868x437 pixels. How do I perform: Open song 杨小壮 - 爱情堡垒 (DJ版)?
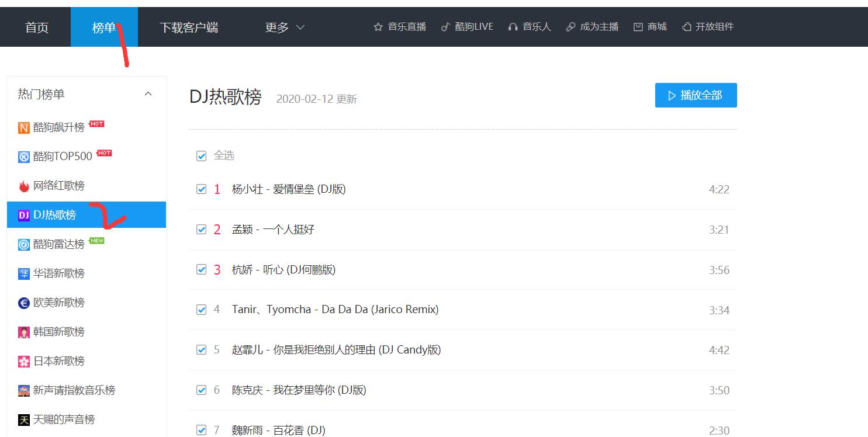[x=289, y=189]
